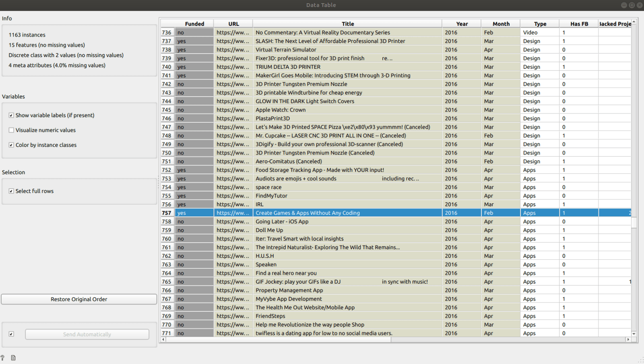The height and width of the screenshot is (364, 644).
Task: Select row number 757 header
Action: 167,213
